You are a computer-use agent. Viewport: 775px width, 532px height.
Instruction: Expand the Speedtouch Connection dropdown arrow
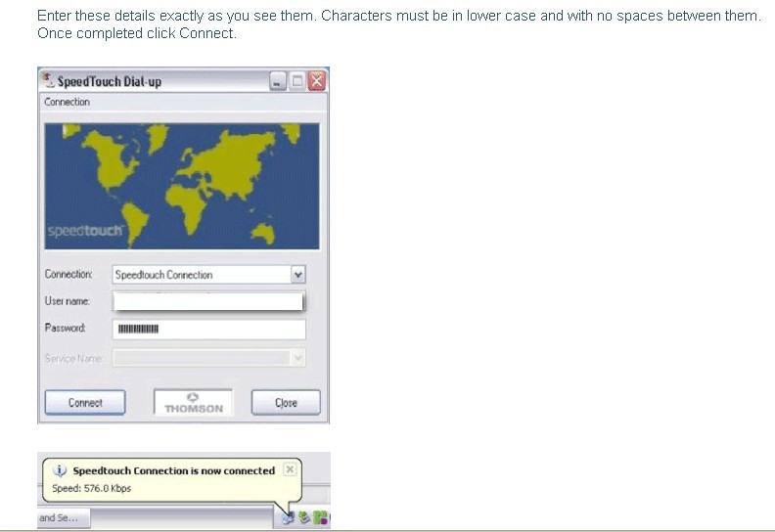click(x=298, y=275)
